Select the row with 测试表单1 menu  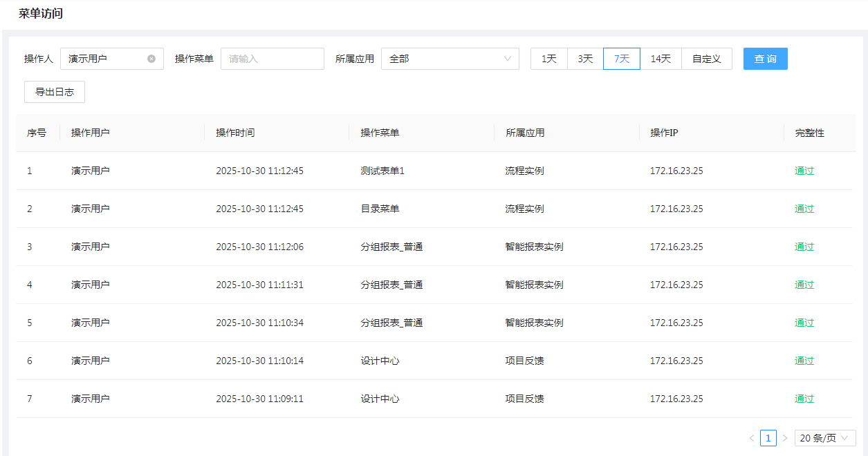(x=382, y=171)
